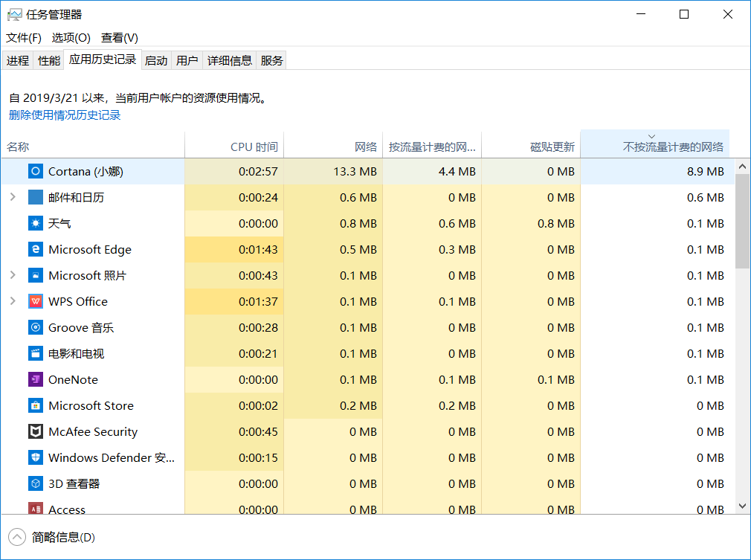
Task: Click the OneNote icon
Action: coord(36,379)
